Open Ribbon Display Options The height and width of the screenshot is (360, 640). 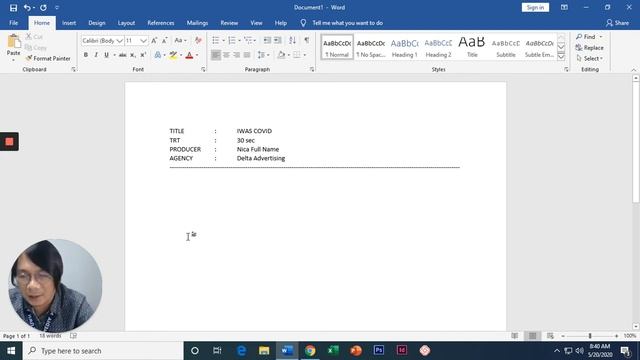tap(564, 7)
